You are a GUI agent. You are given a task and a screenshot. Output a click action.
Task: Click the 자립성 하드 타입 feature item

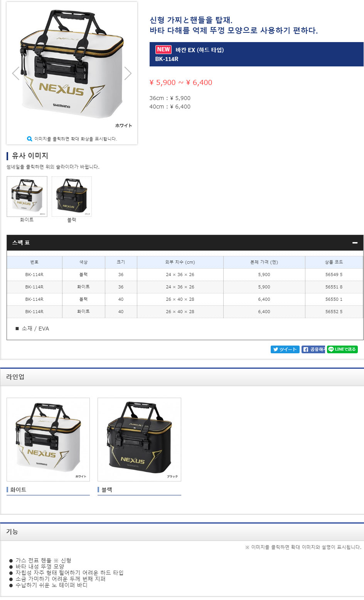pos(66,573)
